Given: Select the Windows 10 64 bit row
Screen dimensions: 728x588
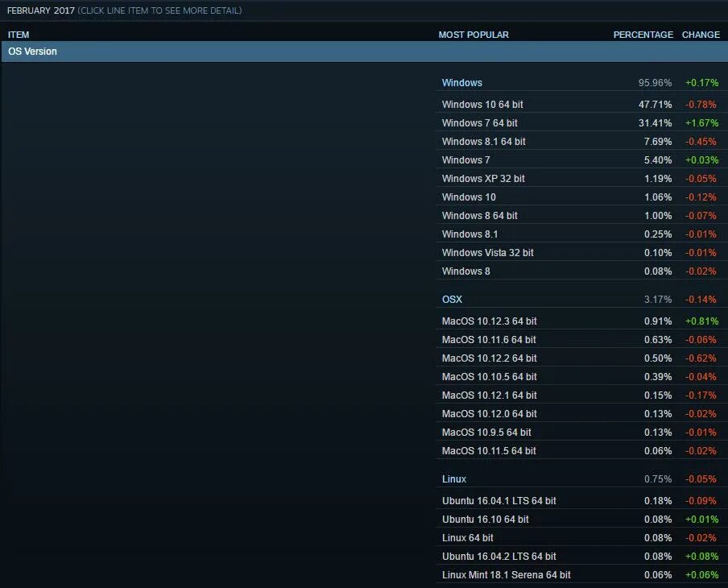Looking at the screenshot, I should click(581, 105).
